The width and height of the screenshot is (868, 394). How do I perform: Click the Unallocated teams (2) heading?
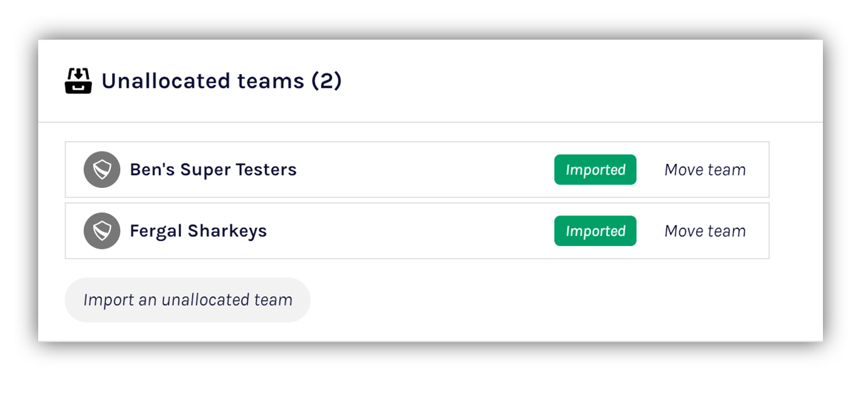(x=221, y=81)
